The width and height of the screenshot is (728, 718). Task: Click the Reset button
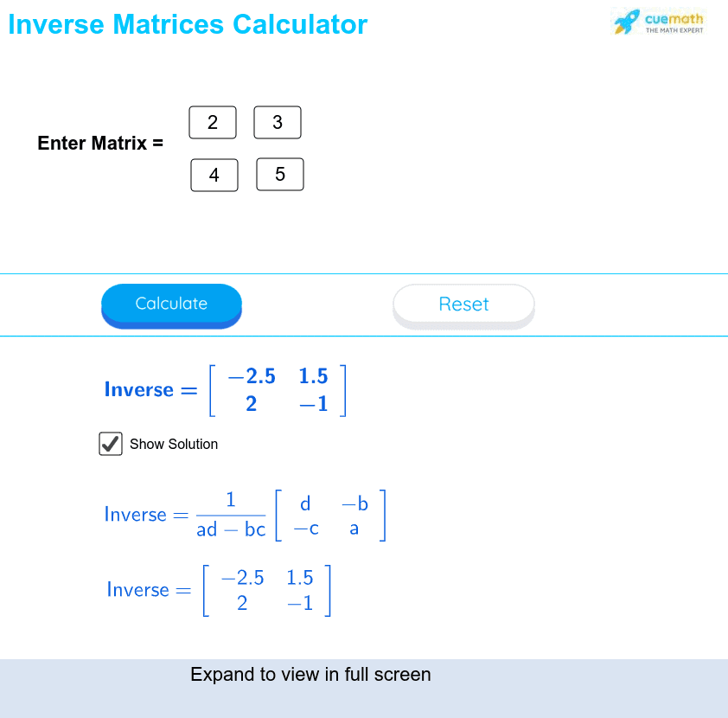click(x=463, y=305)
